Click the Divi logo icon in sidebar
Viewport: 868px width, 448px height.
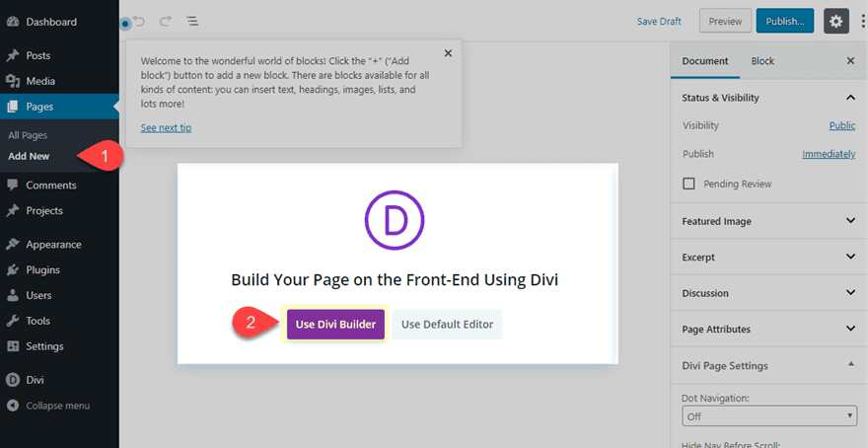[x=13, y=380]
